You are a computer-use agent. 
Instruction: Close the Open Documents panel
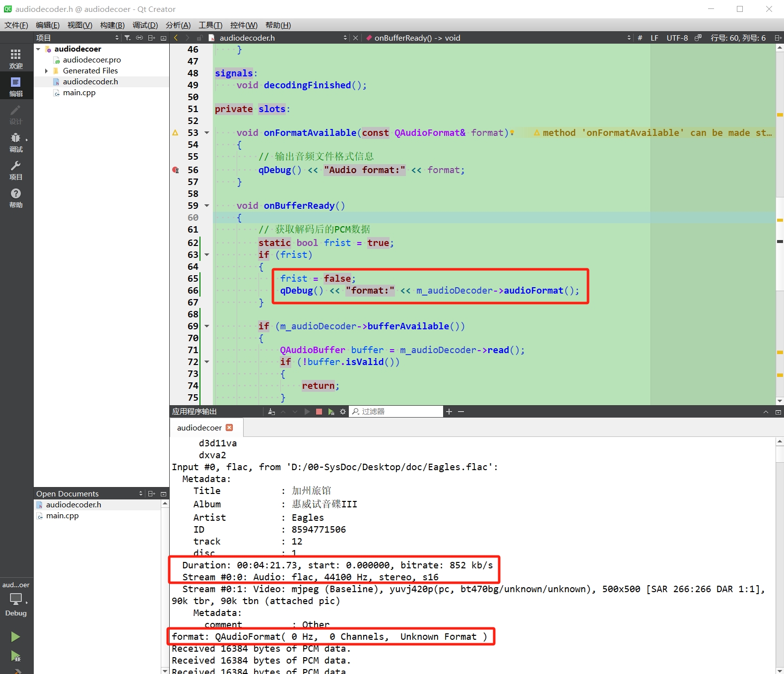[163, 493]
